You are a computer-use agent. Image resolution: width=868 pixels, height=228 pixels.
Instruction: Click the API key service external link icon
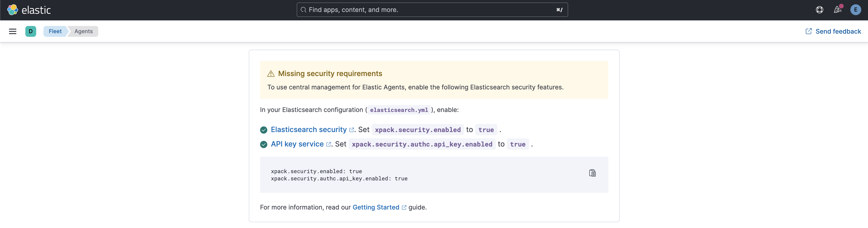pyautogui.click(x=329, y=145)
